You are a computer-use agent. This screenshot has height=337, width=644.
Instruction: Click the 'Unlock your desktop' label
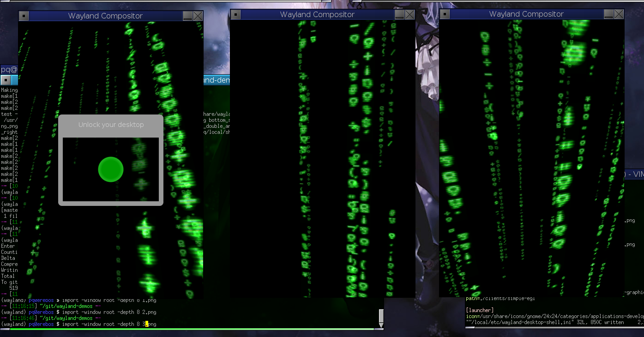click(x=111, y=125)
